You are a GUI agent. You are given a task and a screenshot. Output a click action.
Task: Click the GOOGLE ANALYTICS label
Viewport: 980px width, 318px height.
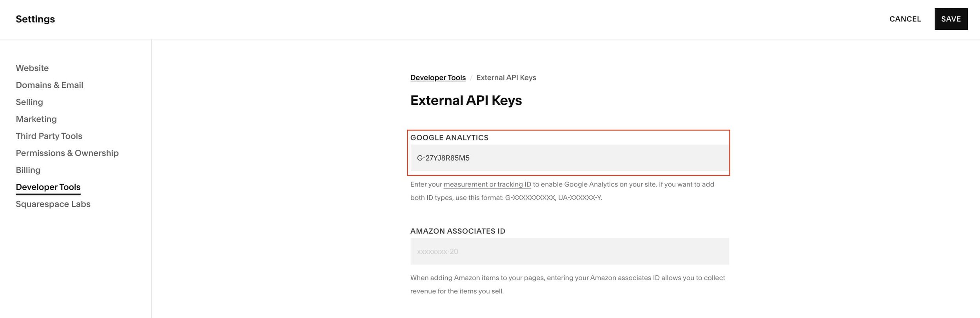coord(449,138)
